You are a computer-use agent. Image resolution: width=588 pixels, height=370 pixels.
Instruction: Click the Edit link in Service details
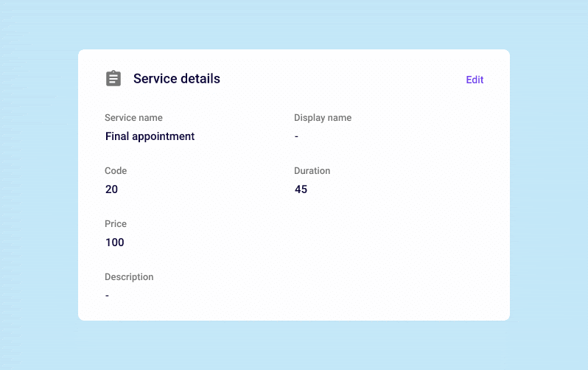coord(475,80)
